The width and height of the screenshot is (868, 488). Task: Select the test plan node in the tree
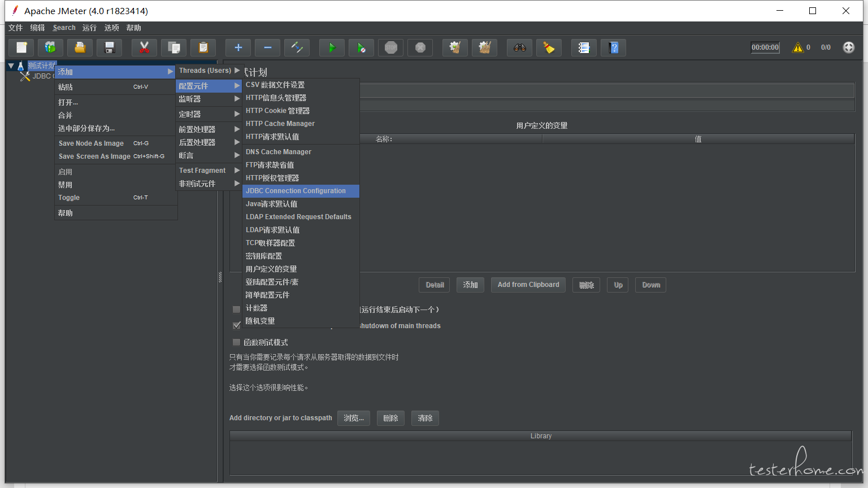click(42, 66)
